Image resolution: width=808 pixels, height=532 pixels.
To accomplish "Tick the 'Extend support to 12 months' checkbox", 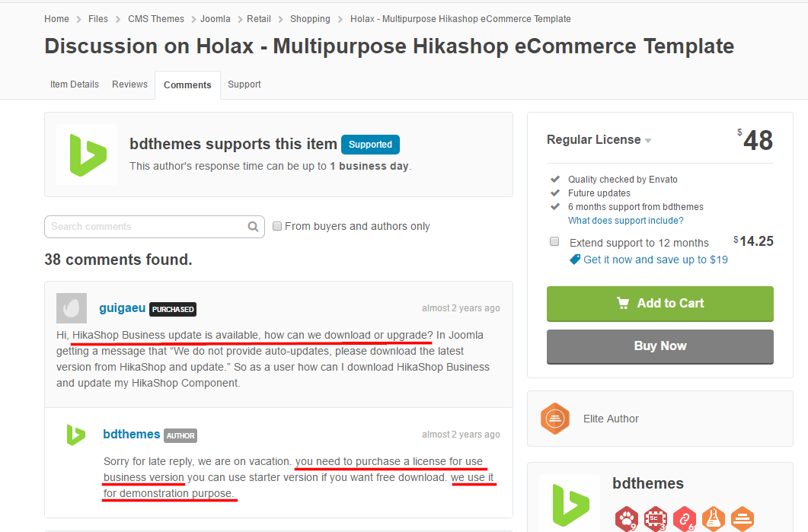I will coord(554,242).
